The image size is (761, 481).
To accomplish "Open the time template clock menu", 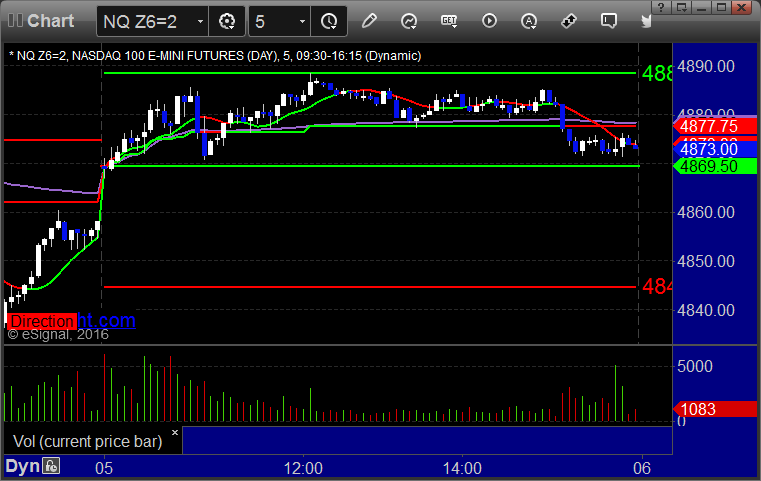I will [329, 21].
